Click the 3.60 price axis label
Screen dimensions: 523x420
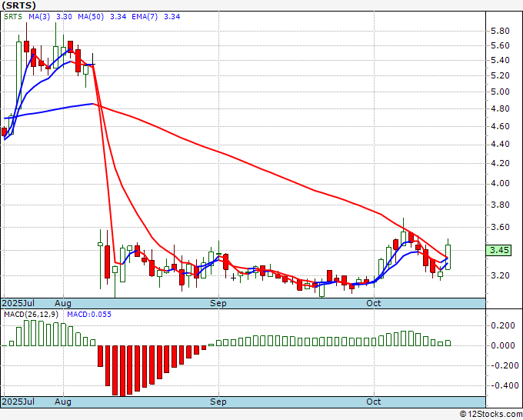[500, 227]
